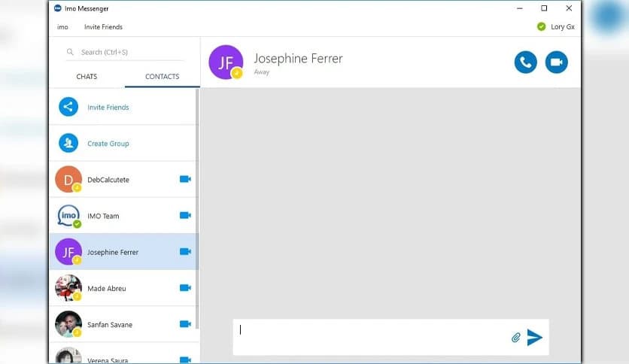Click the Invite Friends link in the contact list
This screenshot has width=629, height=364.
(x=108, y=108)
